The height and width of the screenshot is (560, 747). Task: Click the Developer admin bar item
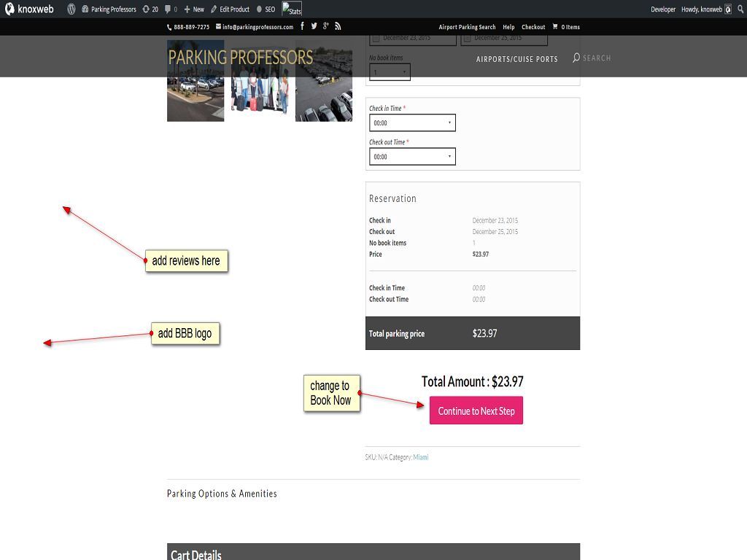click(663, 9)
